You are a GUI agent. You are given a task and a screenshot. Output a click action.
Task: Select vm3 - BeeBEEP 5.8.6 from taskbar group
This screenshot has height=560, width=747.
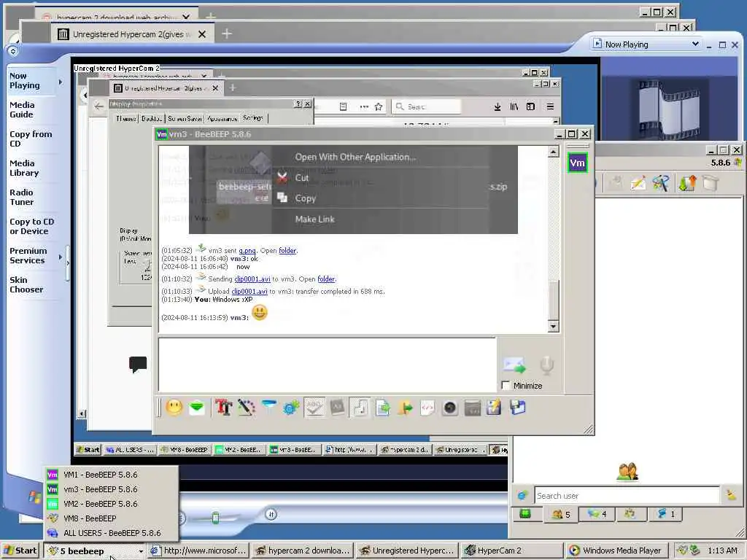tap(112, 489)
